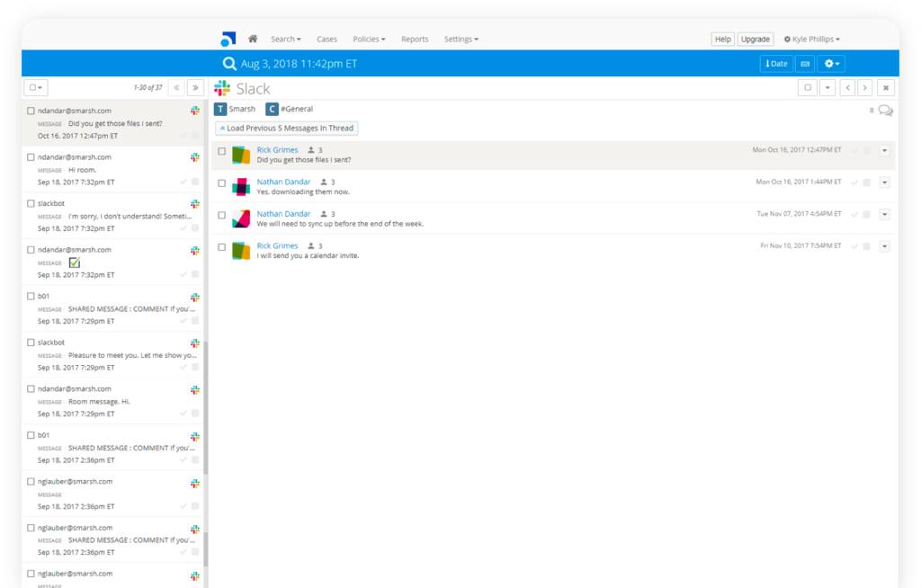Click the view layout icon next to Date
This screenshot has height=588, width=921.
click(805, 64)
